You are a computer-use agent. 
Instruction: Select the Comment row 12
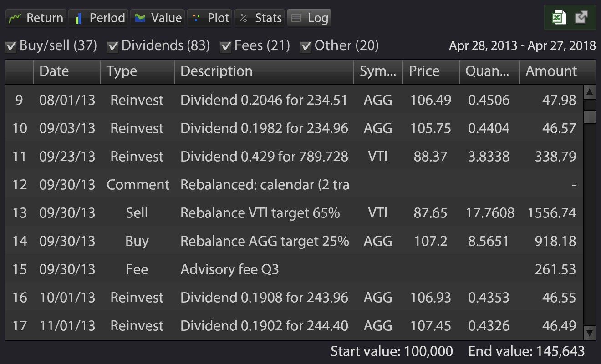tap(294, 185)
